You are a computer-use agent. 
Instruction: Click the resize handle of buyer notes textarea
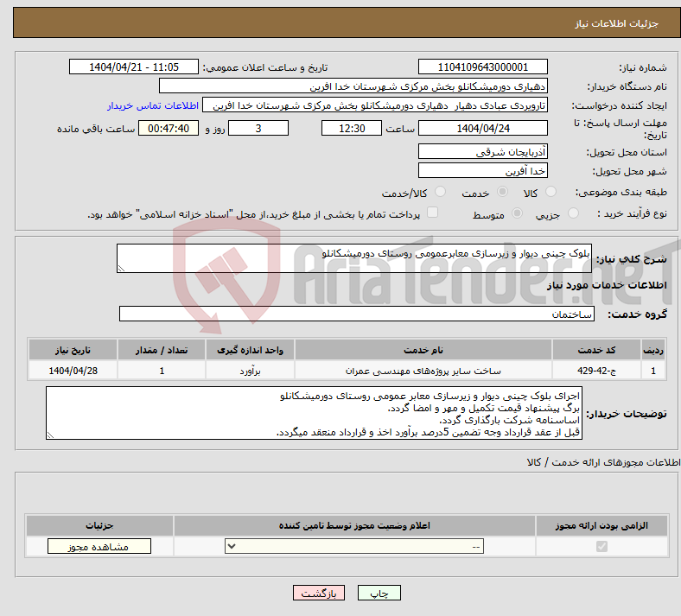pyautogui.click(x=50, y=435)
